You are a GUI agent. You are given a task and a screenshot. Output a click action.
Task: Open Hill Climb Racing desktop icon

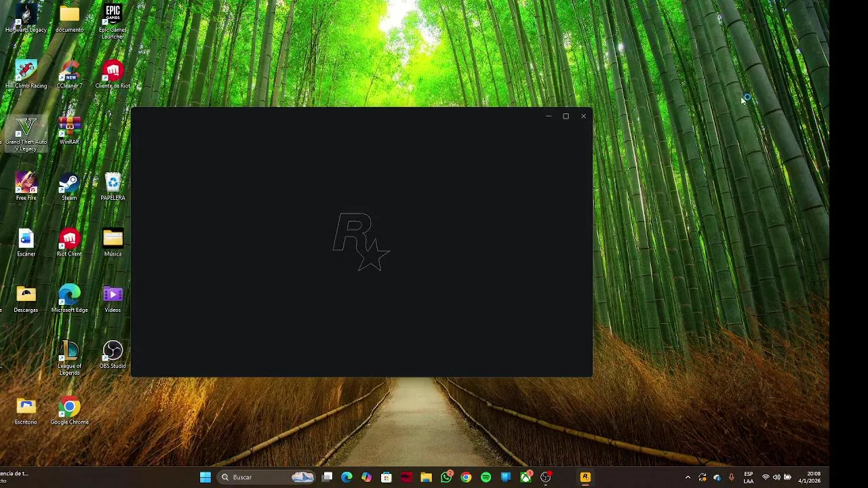tap(26, 75)
